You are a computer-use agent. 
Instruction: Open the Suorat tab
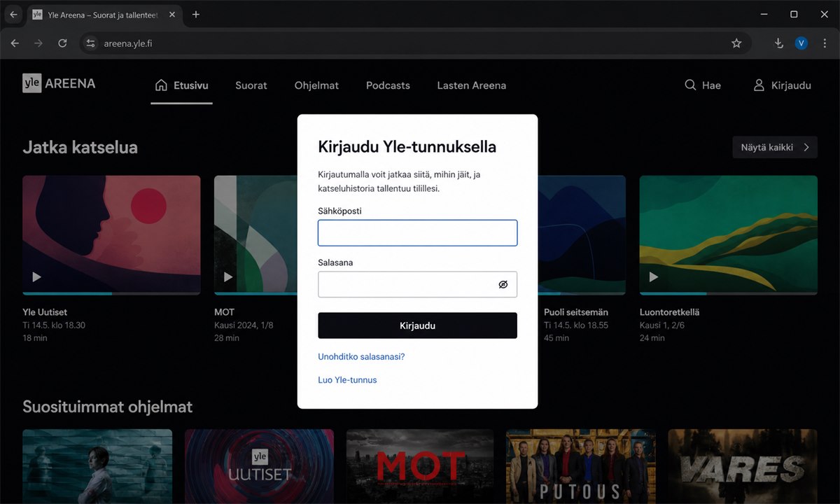pos(251,85)
